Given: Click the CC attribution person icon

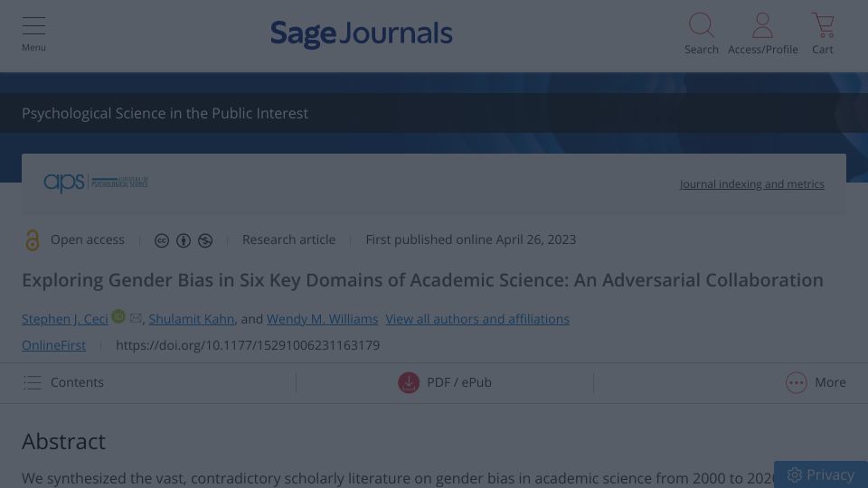Looking at the screenshot, I should tap(184, 240).
